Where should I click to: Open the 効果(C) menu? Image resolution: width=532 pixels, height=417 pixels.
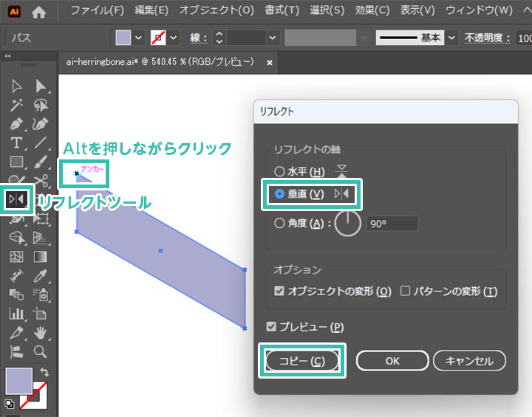[372, 11]
